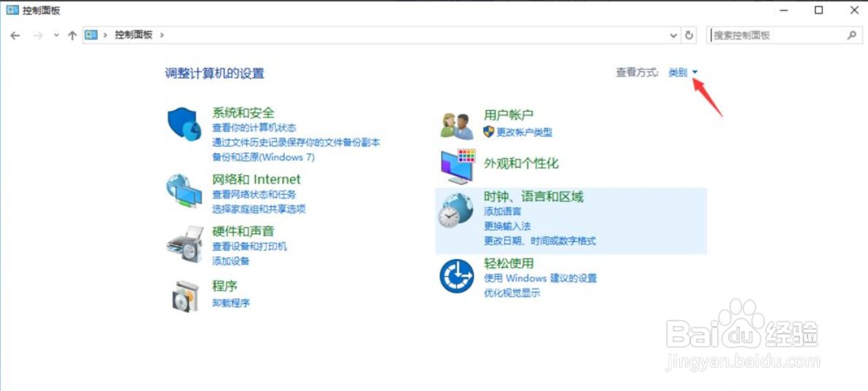
Task: Open 轻松使用 category link
Action: [x=508, y=263]
